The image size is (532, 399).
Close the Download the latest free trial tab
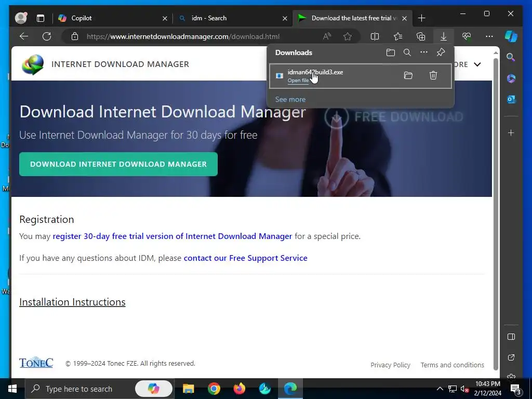(x=404, y=18)
